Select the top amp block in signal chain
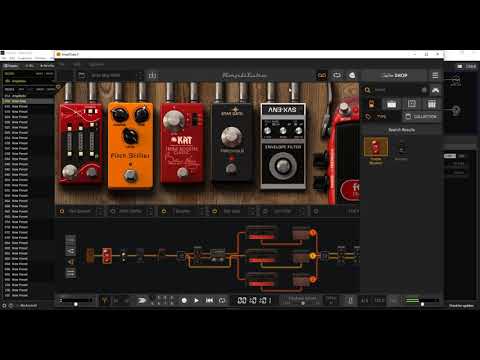 point(262,233)
